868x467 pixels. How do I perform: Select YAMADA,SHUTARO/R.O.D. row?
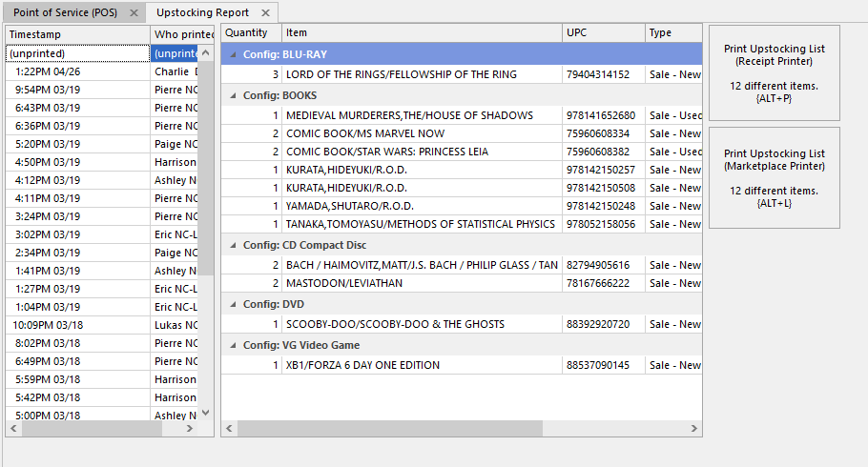click(462, 207)
